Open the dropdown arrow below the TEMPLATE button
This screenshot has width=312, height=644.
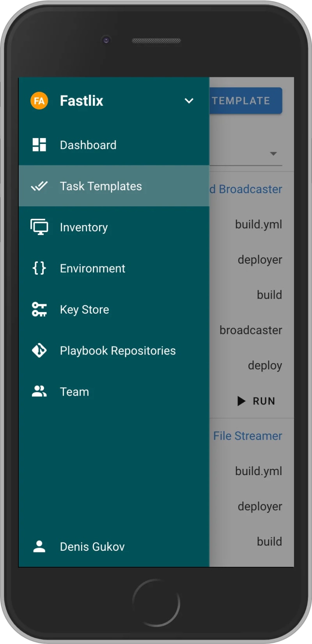click(x=273, y=154)
